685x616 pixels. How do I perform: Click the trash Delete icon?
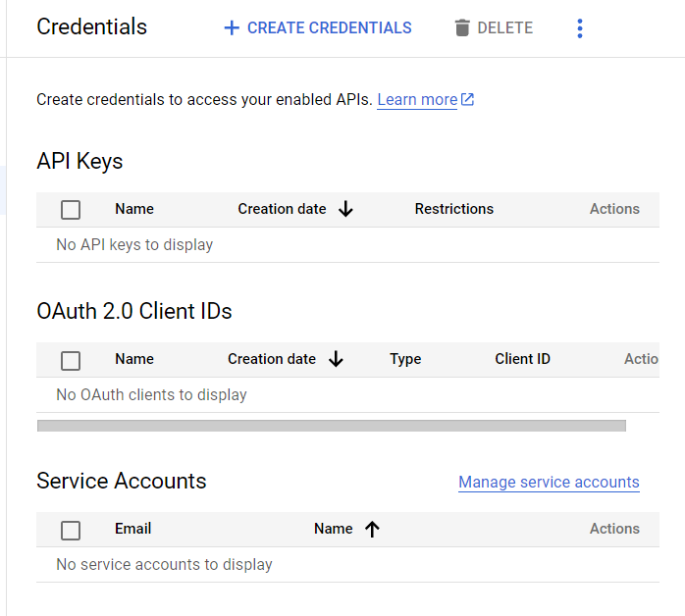[462, 28]
